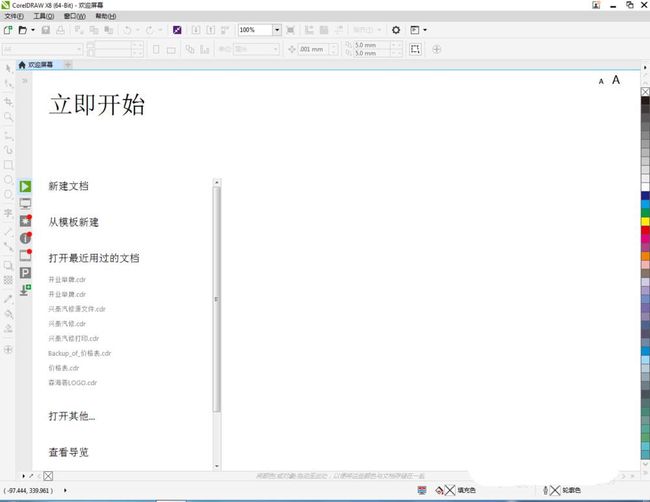Open the 文件(F) menu
Viewport: 650px width, 502px height.
pos(14,16)
